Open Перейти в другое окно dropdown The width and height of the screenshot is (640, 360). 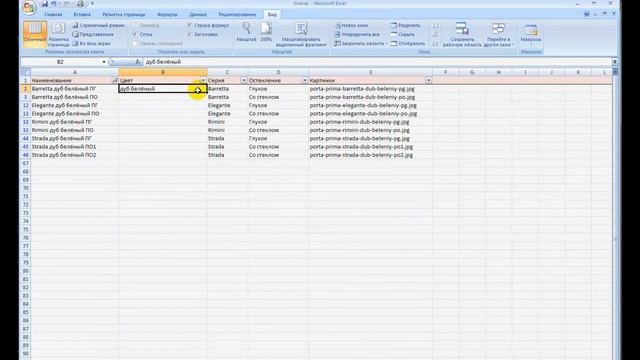(x=498, y=34)
